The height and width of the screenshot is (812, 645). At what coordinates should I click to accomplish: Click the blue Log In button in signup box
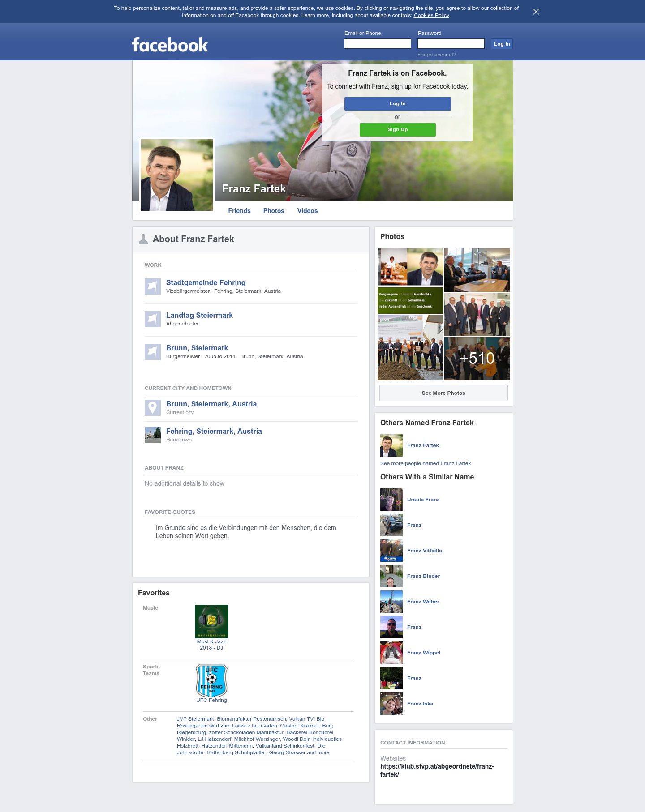point(398,103)
